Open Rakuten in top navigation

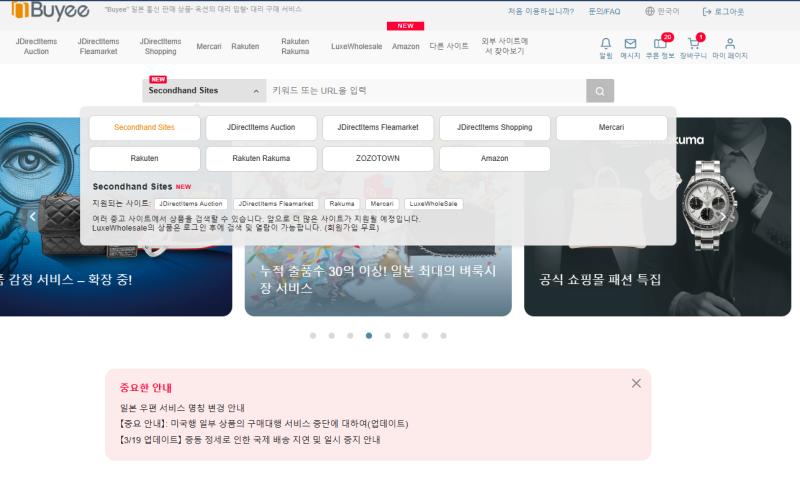tap(245, 46)
